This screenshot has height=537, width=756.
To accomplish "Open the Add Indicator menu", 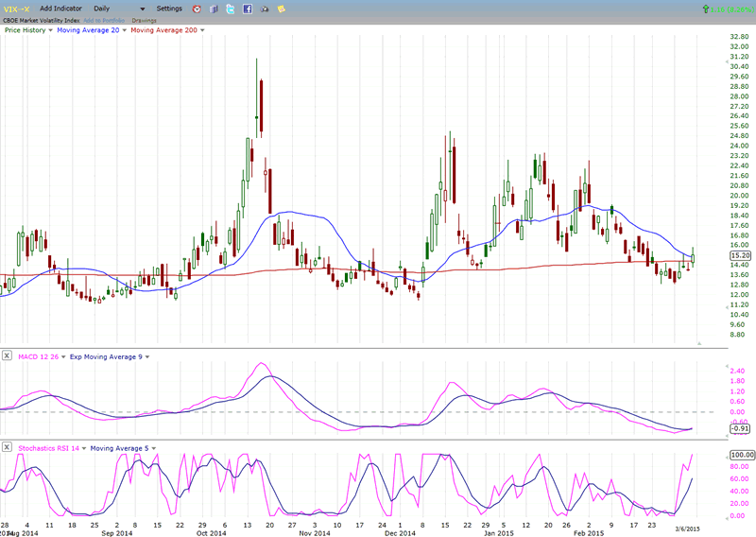I will coord(60,9).
